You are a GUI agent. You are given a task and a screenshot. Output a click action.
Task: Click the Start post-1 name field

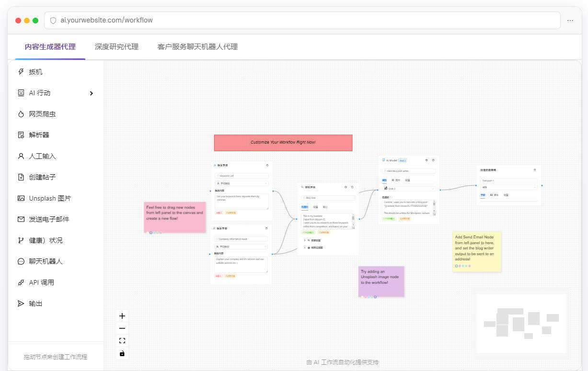(x=508, y=180)
